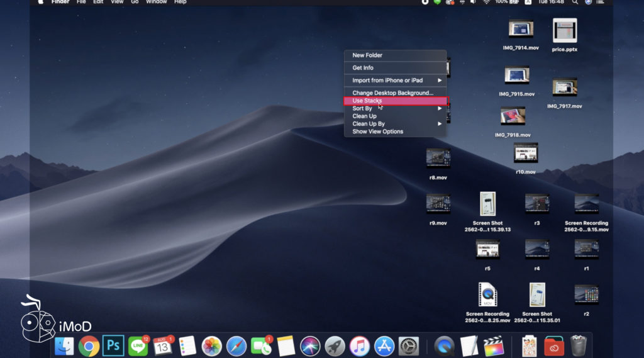Image resolution: width=644 pixels, height=358 pixels.
Task: Open the volume control in the menu bar
Action: [473, 2]
